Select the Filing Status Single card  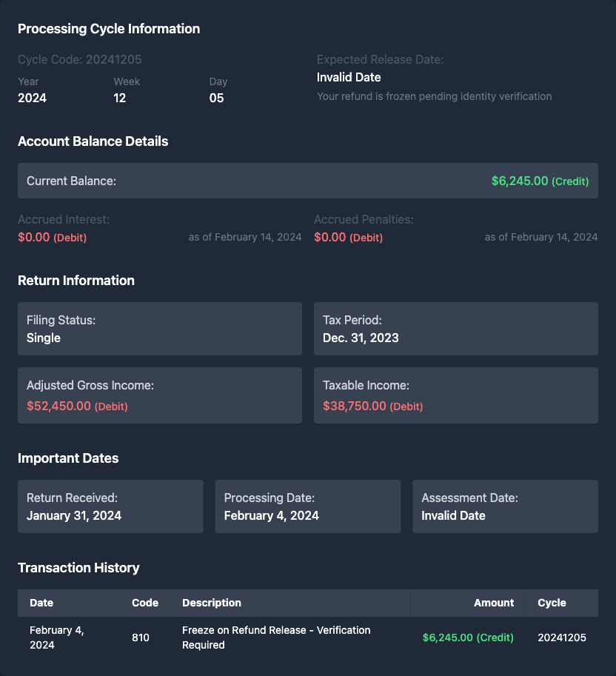160,329
